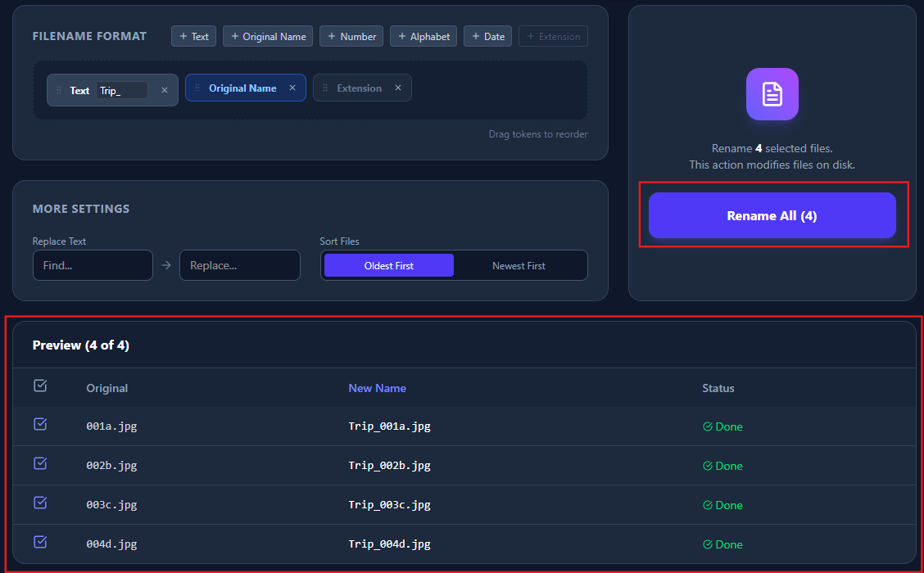Uncheck the 003c.jpg row checkbox
Viewport: 924px width, 573px height.
[x=40, y=503]
